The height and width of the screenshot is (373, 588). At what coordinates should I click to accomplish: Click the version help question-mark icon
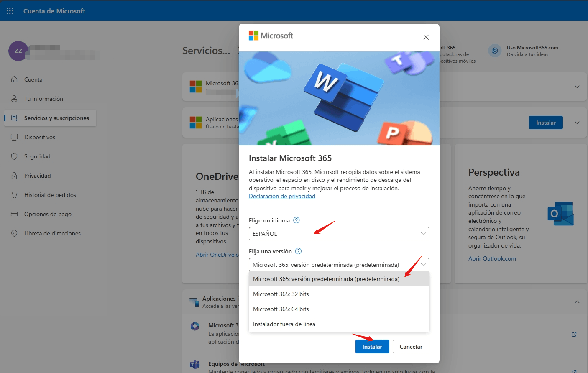pos(298,251)
